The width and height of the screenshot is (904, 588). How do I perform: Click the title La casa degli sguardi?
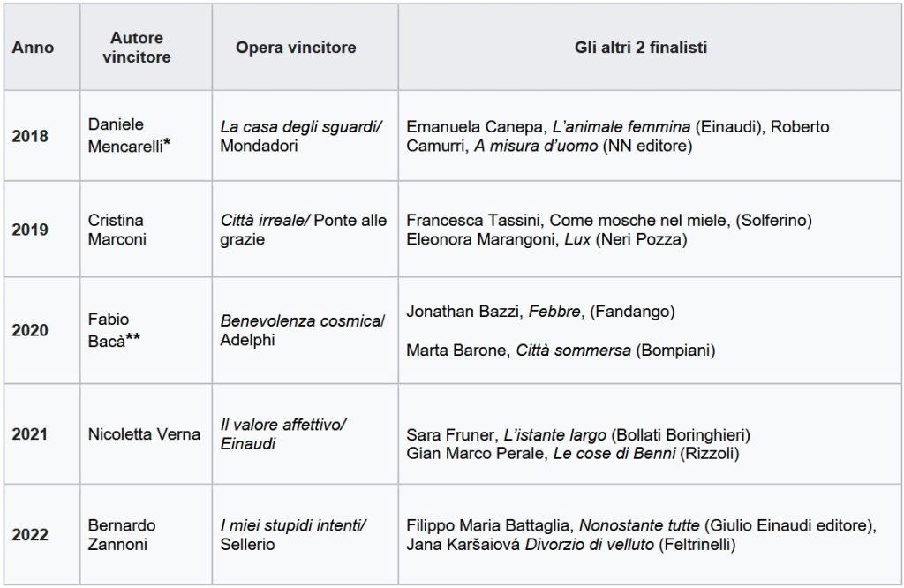300,126
